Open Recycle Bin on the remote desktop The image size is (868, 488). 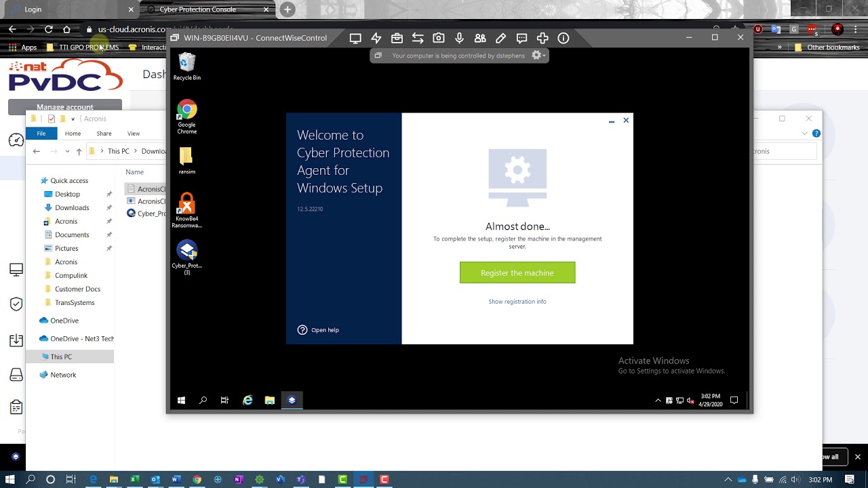[x=186, y=67]
